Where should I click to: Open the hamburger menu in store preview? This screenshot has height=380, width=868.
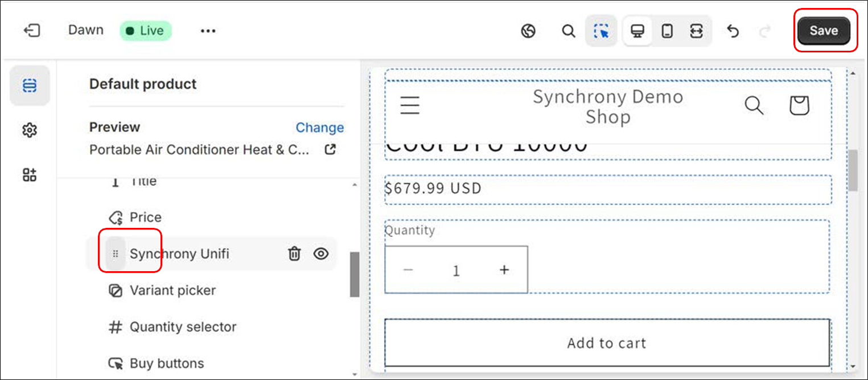(x=410, y=105)
